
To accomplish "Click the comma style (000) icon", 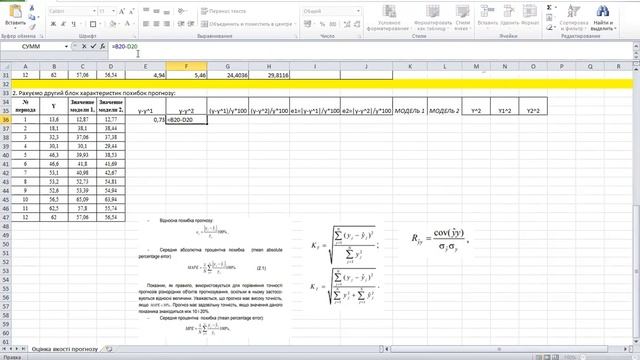I will (x=333, y=24).
